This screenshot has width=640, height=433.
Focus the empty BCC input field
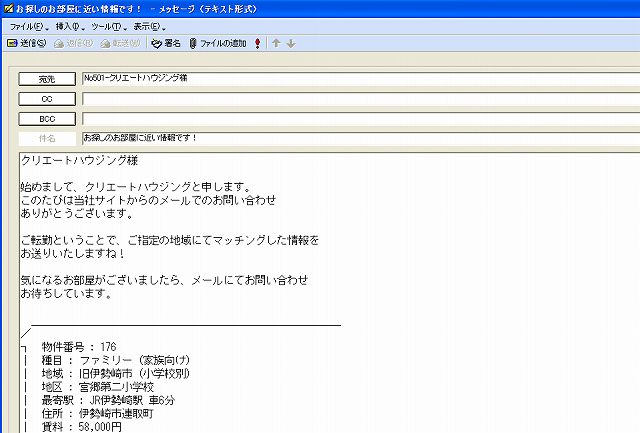point(361,118)
